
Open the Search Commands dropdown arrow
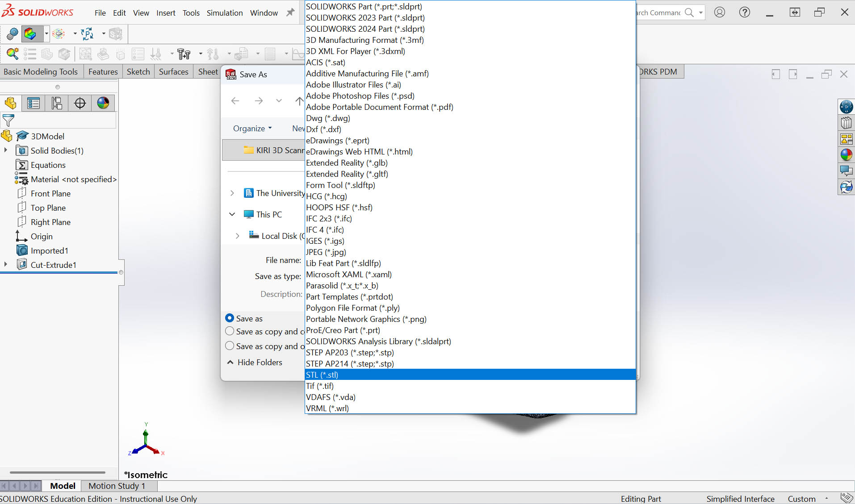point(700,12)
